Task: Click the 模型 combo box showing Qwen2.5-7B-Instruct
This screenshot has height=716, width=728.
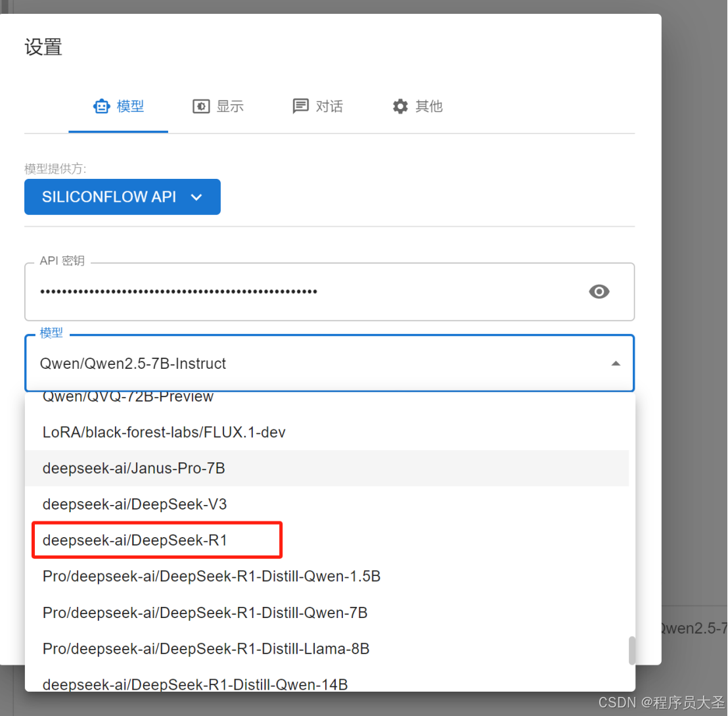Action: click(x=329, y=364)
